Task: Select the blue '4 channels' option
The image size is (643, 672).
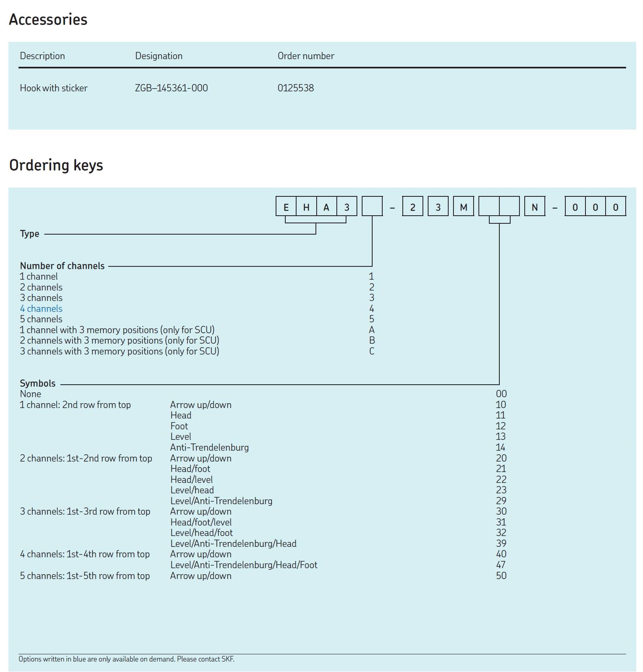Action: click(41, 309)
